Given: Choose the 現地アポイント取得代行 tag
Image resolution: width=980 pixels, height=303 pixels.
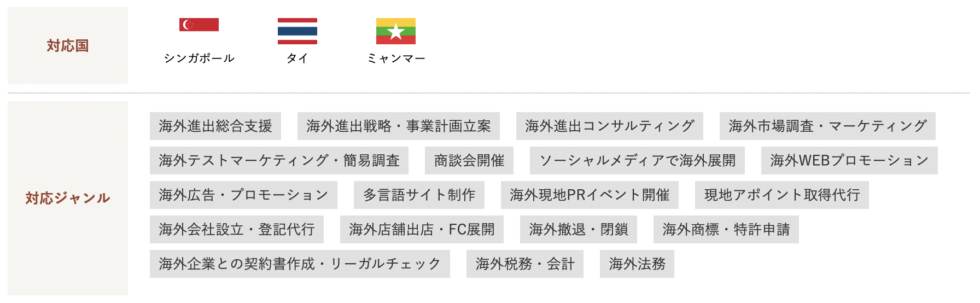Looking at the screenshot, I should 782,195.
